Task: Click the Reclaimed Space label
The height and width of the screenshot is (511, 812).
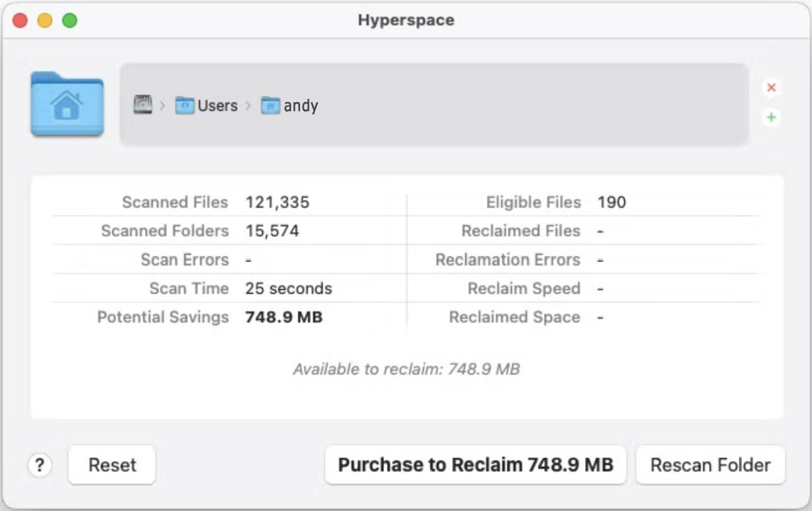Action: (x=514, y=317)
